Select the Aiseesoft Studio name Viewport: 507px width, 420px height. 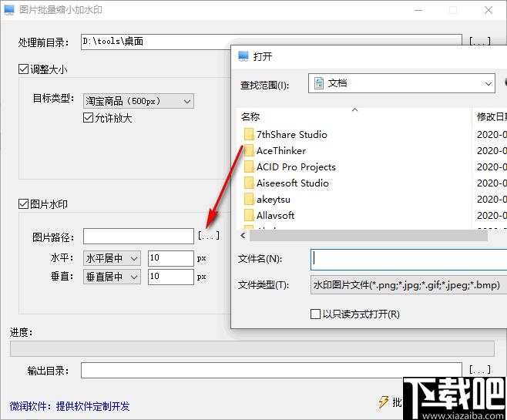click(x=292, y=183)
